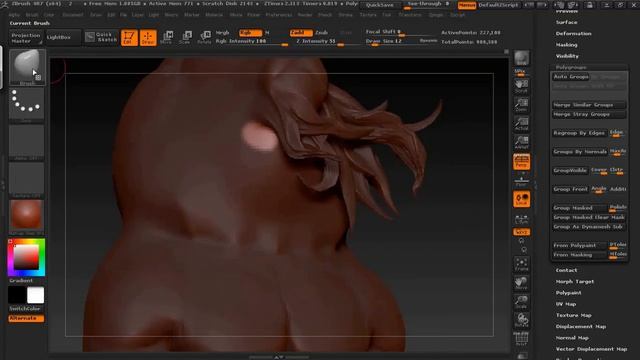
Task: Activate the Draw mode button
Action: click(x=148, y=38)
